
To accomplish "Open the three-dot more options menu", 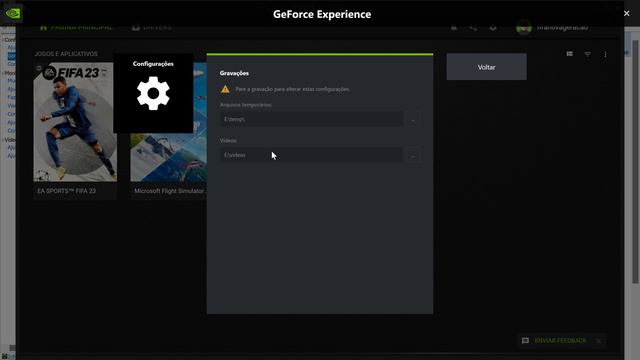I will pyautogui.click(x=605, y=54).
